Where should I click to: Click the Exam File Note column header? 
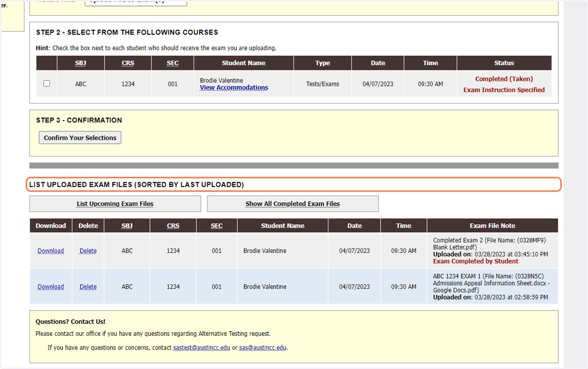coord(492,226)
